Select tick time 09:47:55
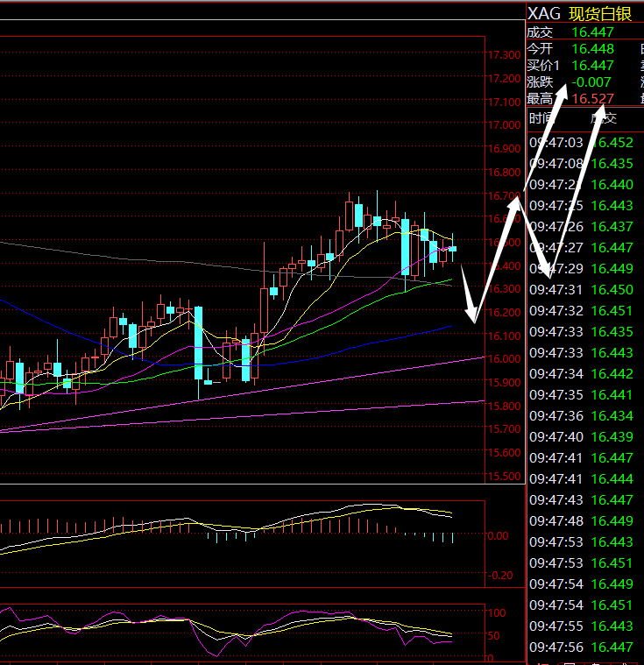The height and width of the screenshot is (665, 644). 556,626
